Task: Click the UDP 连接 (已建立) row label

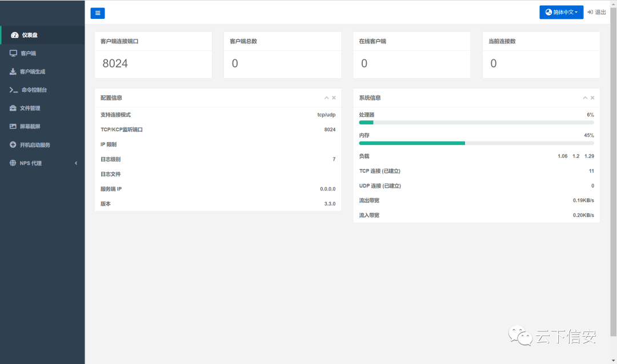Action: click(380, 186)
